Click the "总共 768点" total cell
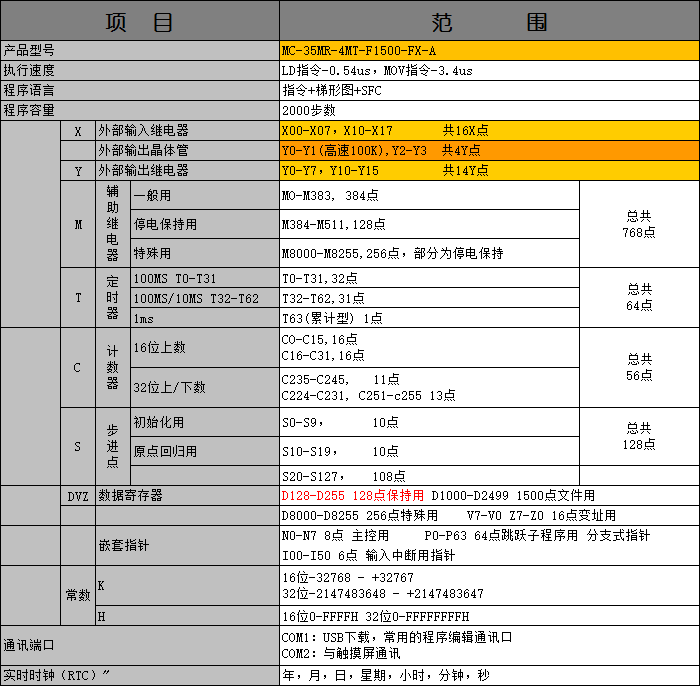 coord(639,224)
